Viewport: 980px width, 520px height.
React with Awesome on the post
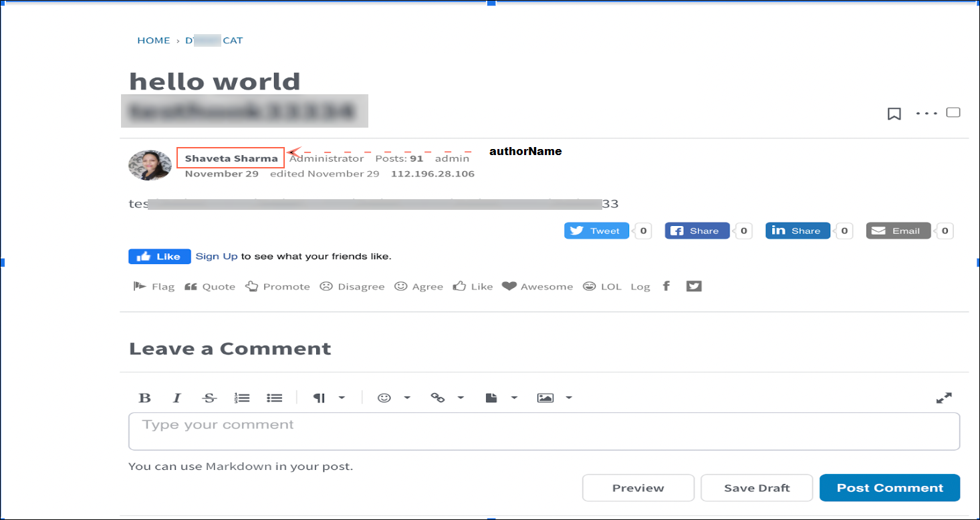pos(537,287)
